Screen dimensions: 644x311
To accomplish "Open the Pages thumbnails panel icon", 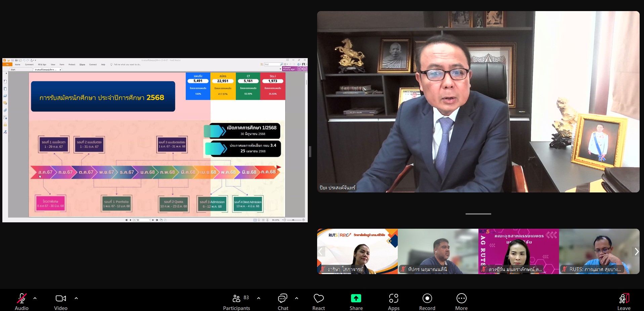I will tap(5, 89).
